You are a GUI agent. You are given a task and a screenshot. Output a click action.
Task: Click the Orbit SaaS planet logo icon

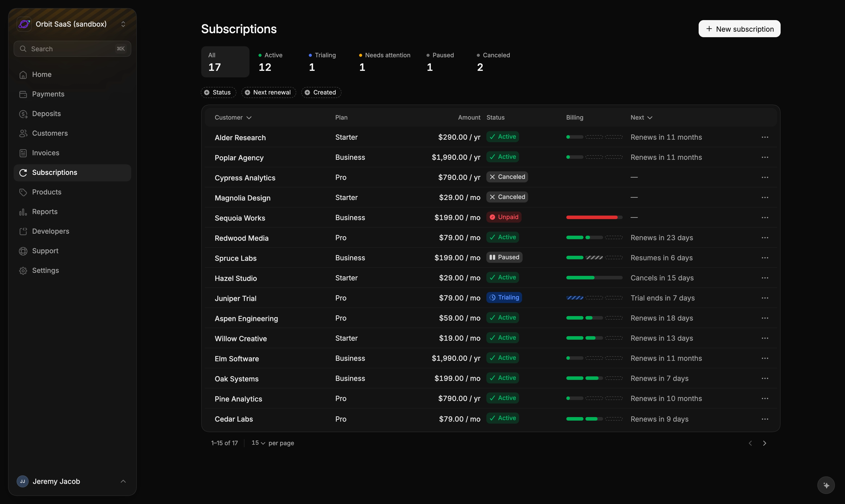click(24, 24)
